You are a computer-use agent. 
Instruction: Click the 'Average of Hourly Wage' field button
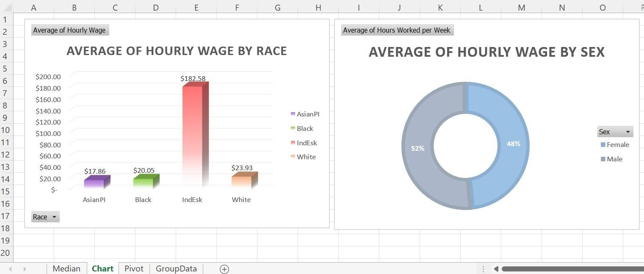click(70, 30)
